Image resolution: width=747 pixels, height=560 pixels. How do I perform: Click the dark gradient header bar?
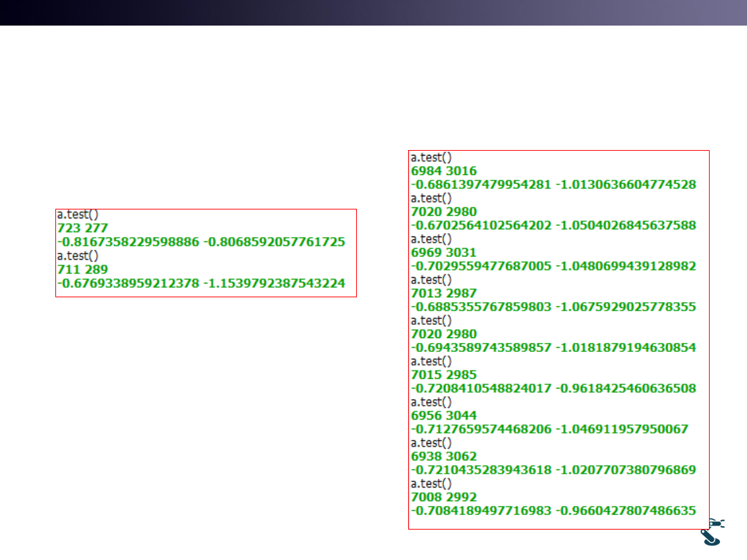373,12
